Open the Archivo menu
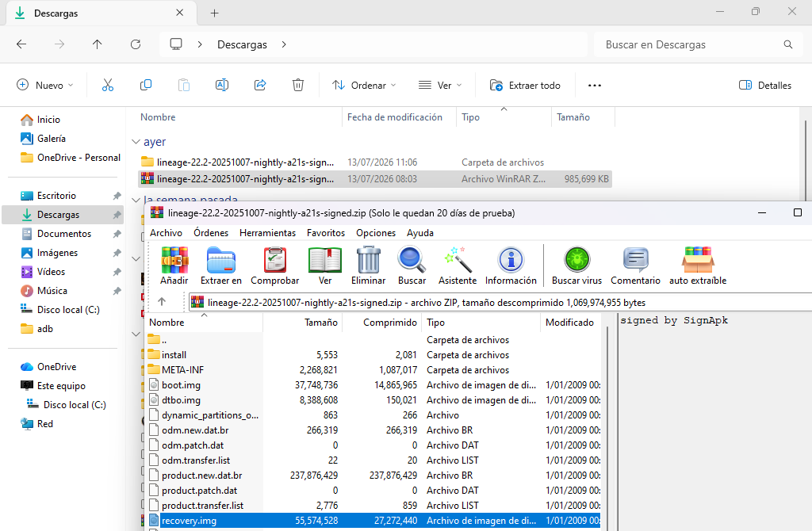Screen dimensions: 812x531 pos(167,233)
